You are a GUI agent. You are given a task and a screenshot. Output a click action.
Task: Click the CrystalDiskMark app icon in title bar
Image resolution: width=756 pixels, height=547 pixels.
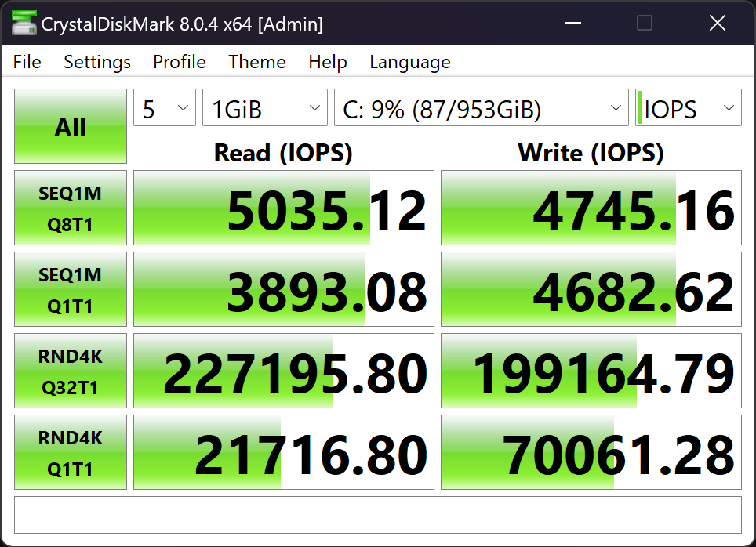24,23
